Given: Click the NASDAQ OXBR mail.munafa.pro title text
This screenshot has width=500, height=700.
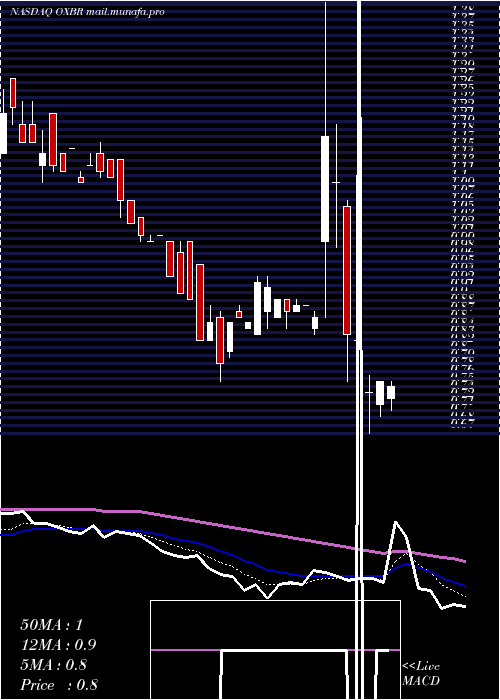Looking at the screenshot, I should tap(87, 12).
